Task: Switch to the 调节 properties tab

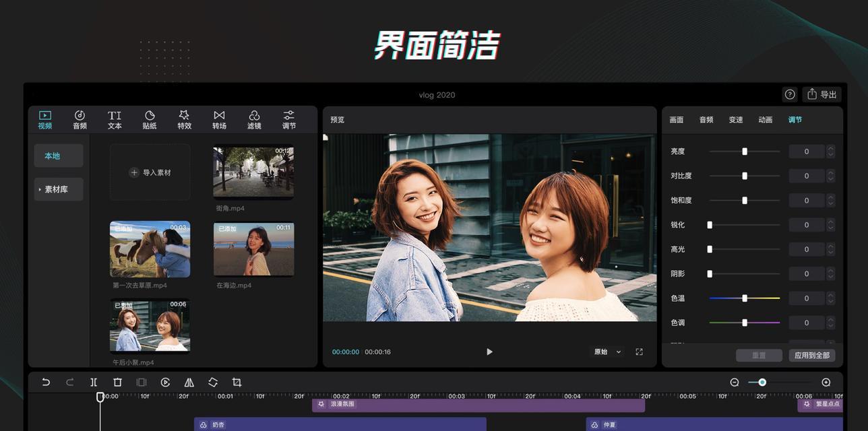Action: [x=795, y=120]
